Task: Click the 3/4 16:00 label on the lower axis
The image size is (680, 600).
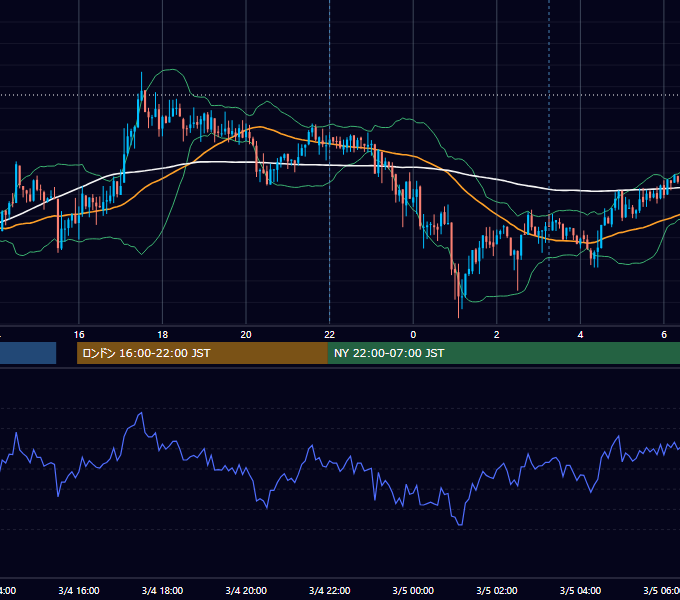Action: (x=79, y=590)
